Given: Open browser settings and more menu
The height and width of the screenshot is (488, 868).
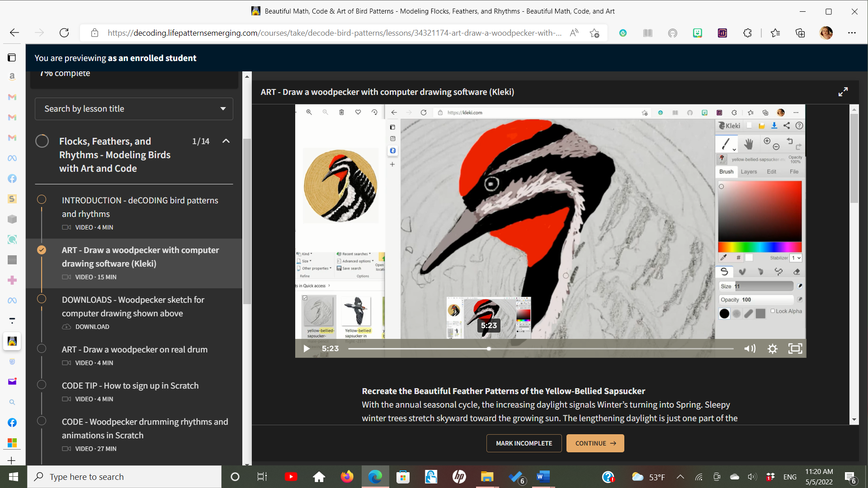Looking at the screenshot, I should pos(852,33).
